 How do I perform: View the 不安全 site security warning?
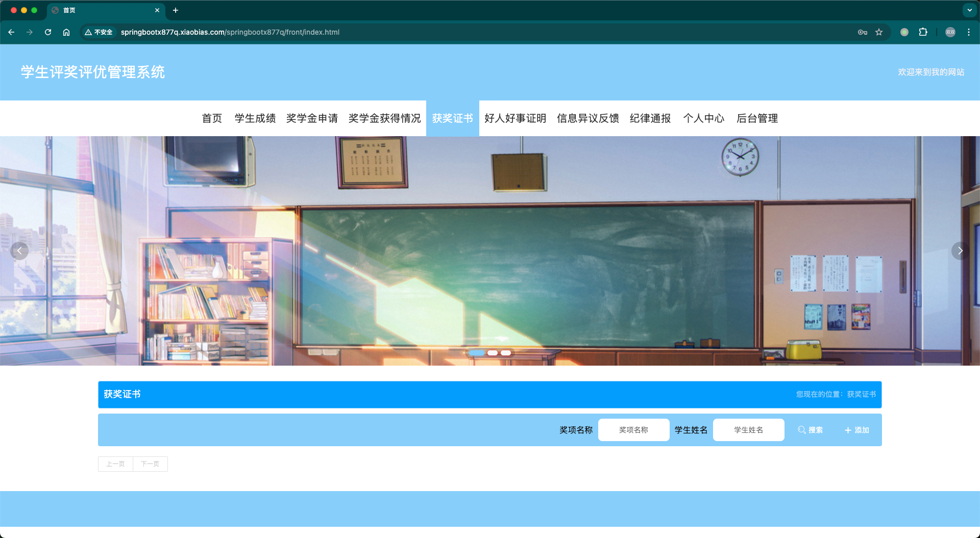[x=99, y=32]
